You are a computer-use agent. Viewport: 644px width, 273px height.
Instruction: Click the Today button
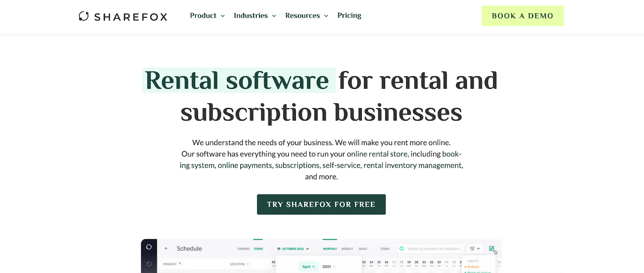point(385,249)
